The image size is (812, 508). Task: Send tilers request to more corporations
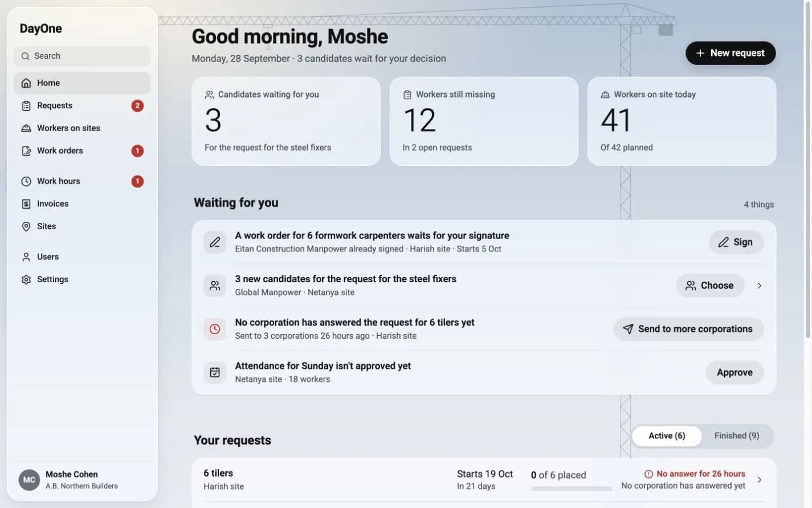pyautogui.click(x=688, y=329)
